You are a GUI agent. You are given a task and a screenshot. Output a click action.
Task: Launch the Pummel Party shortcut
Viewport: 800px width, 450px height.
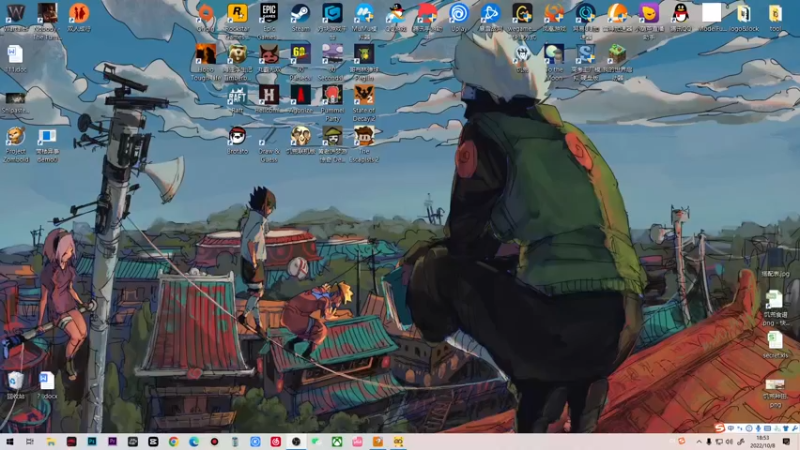point(332,95)
